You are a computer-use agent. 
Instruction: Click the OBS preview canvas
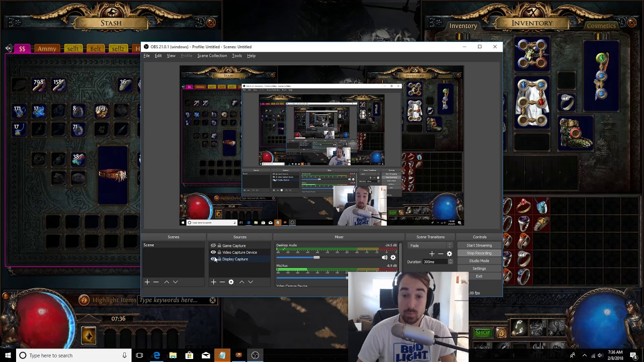click(x=321, y=146)
